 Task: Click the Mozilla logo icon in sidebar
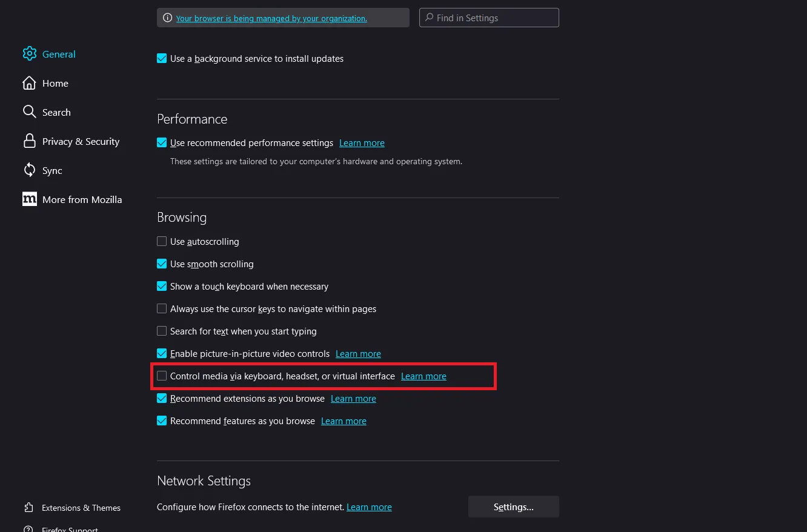29,199
